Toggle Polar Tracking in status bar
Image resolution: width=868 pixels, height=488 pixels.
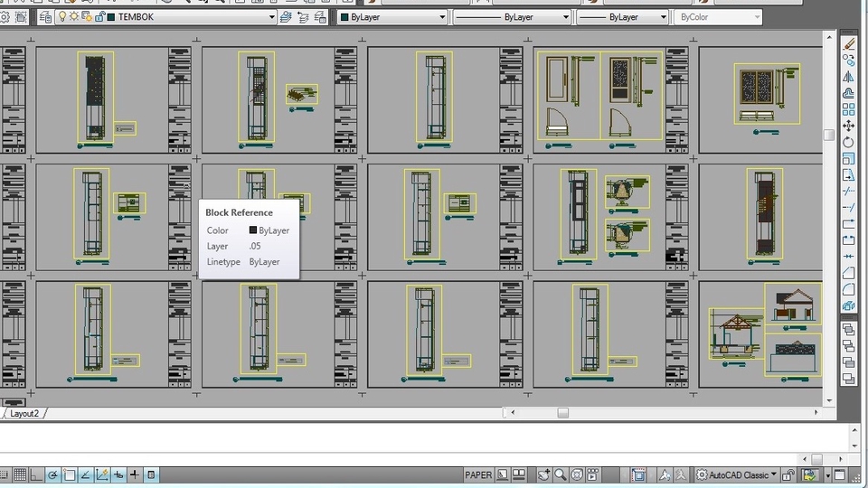click(52, 474)
